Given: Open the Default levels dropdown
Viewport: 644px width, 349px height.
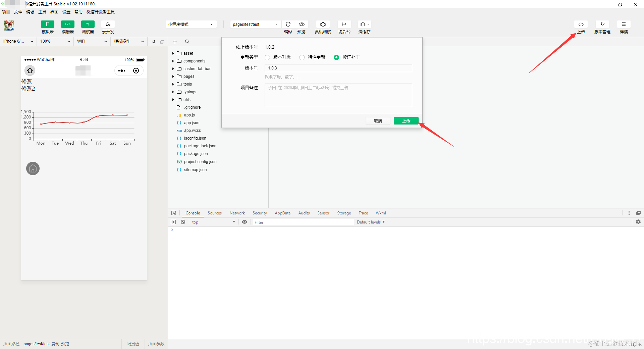Looking at the screenshot, I should point(371,222).
